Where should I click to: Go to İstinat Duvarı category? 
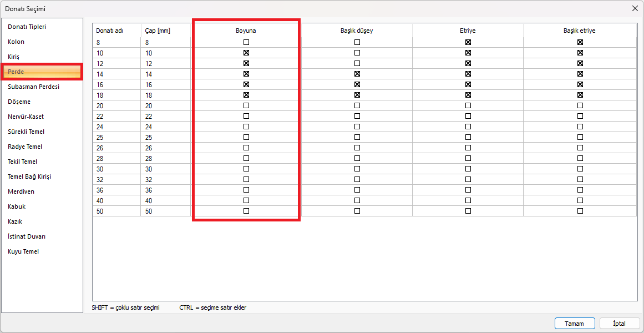(x=27, y=236)
